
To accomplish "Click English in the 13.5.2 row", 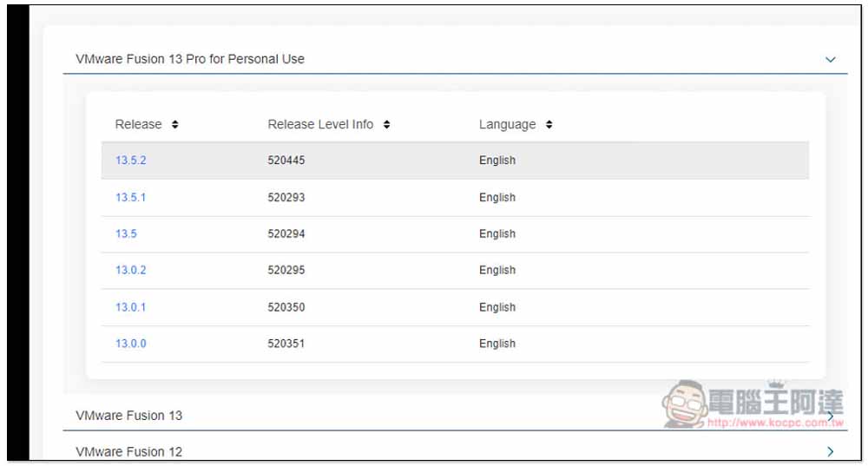I will 497,161.
